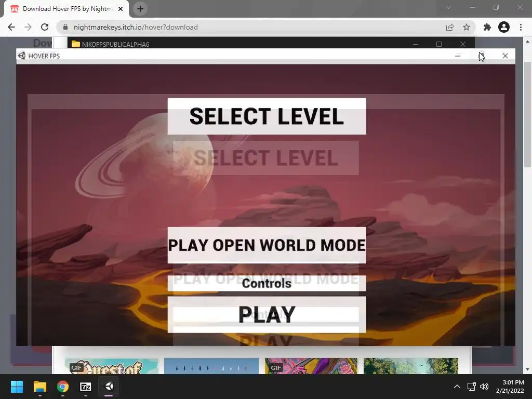Open volume control tray icon
The image size is (532, 399).
tap(484, 387)
